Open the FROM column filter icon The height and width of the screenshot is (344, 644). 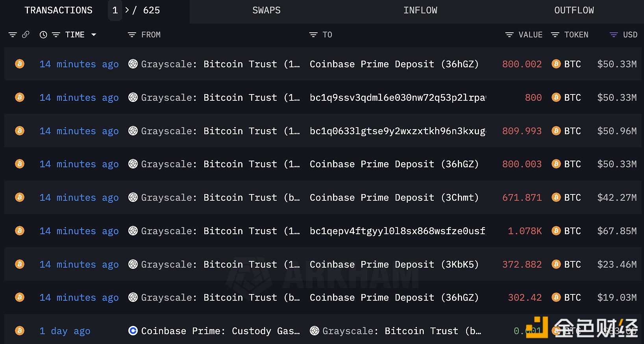click(132, 35)
